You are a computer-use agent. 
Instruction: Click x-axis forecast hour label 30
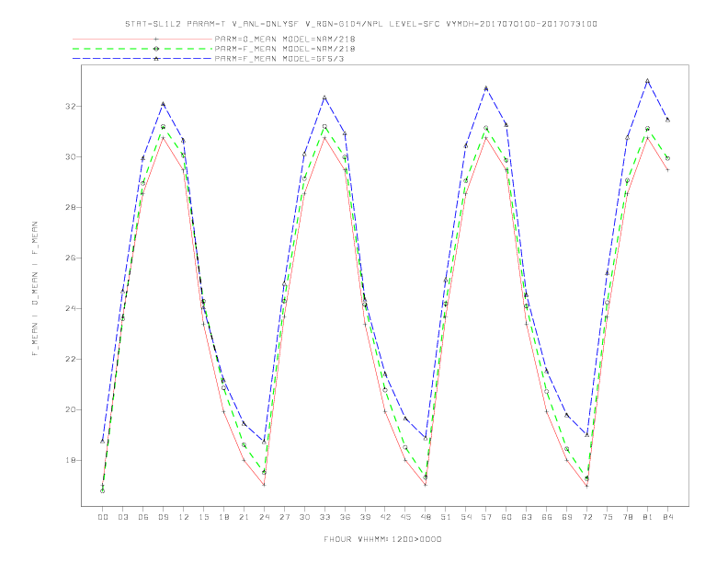[304, 517]
